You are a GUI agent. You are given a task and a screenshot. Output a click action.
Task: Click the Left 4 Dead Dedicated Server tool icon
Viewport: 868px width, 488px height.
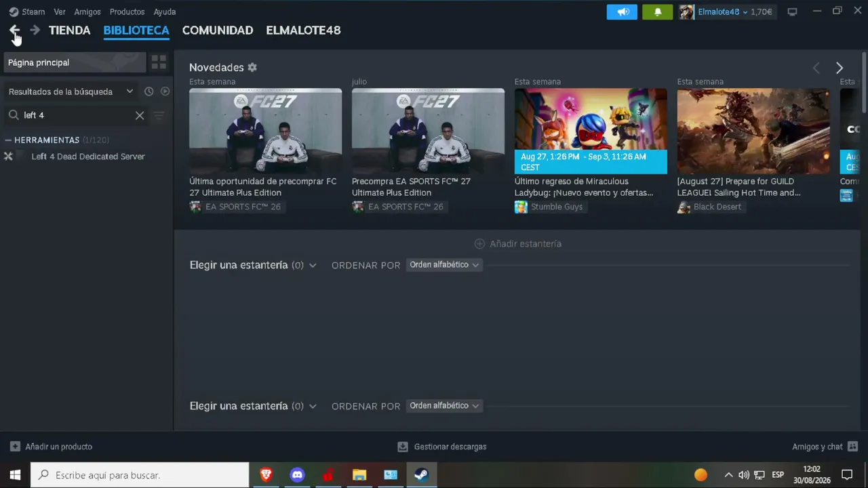point(8,157)
